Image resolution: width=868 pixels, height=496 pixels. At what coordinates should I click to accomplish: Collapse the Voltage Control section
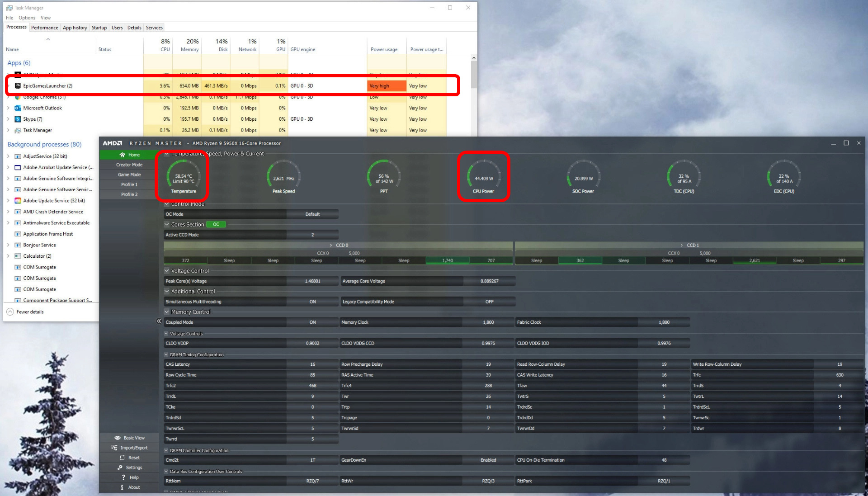tap(166, 271)
